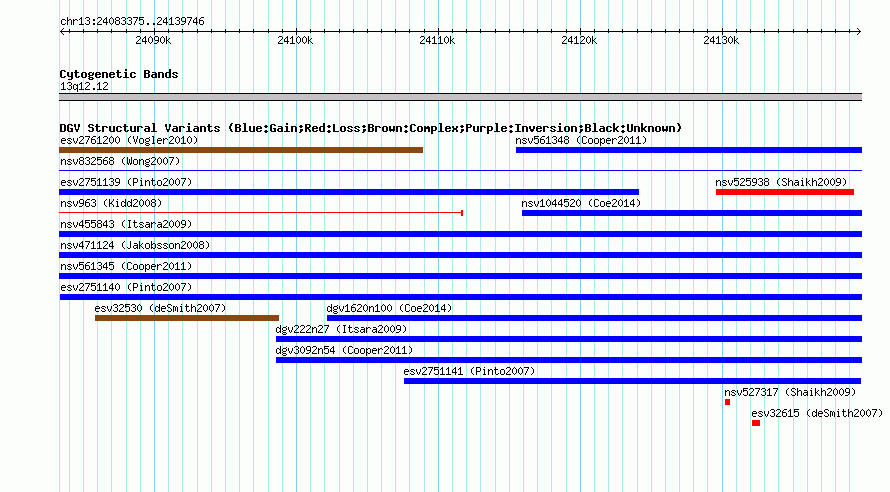Screen dimensions: 890x492
Task: Click the dgv1620n100 (Coe2014) label
Action: pos(389,308)
